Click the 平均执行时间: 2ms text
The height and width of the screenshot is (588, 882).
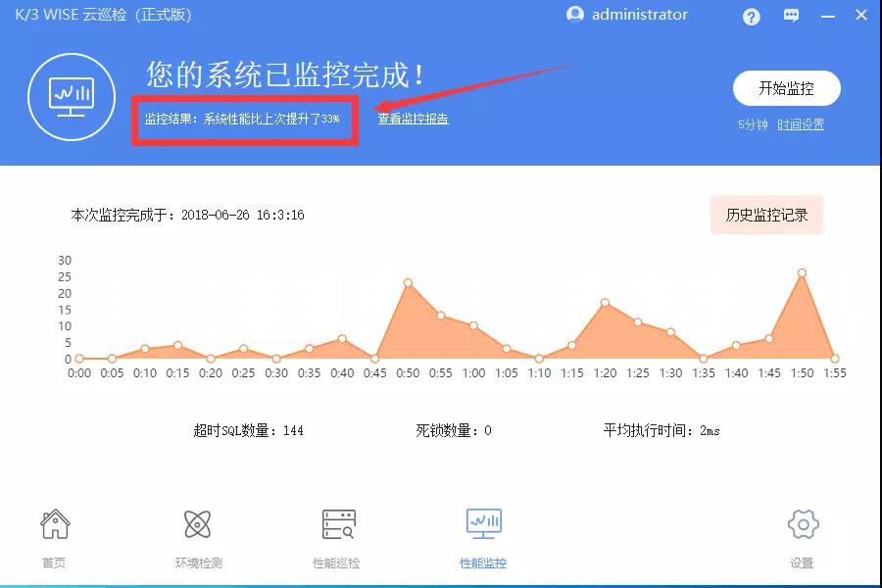coord(661,430)
